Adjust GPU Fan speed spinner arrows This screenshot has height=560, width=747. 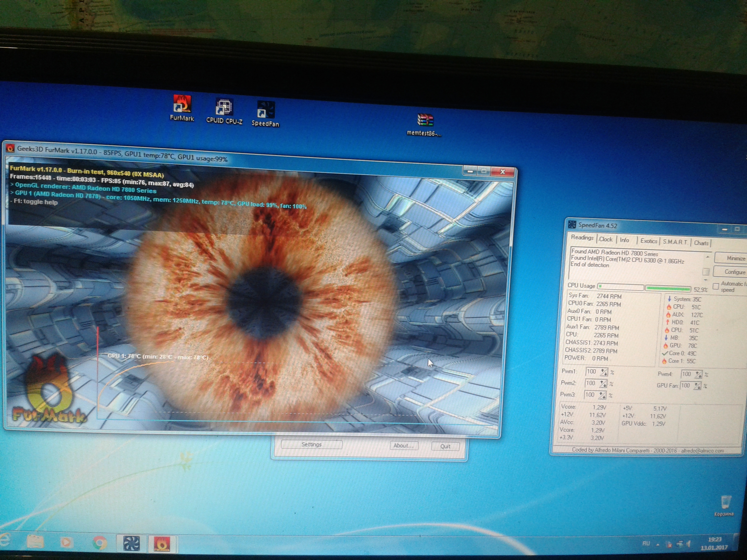697,386
